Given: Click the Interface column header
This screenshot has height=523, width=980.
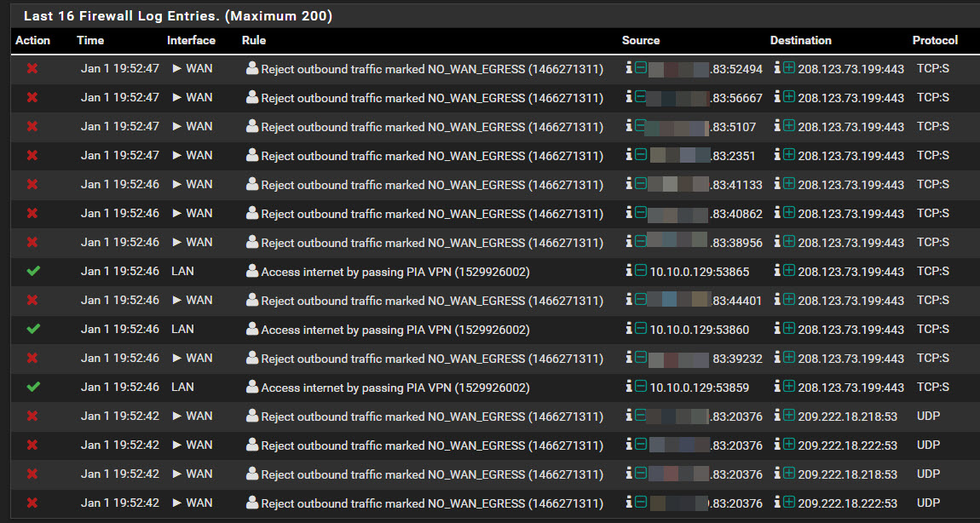Looking at the screenshot, I should point(191,40).
